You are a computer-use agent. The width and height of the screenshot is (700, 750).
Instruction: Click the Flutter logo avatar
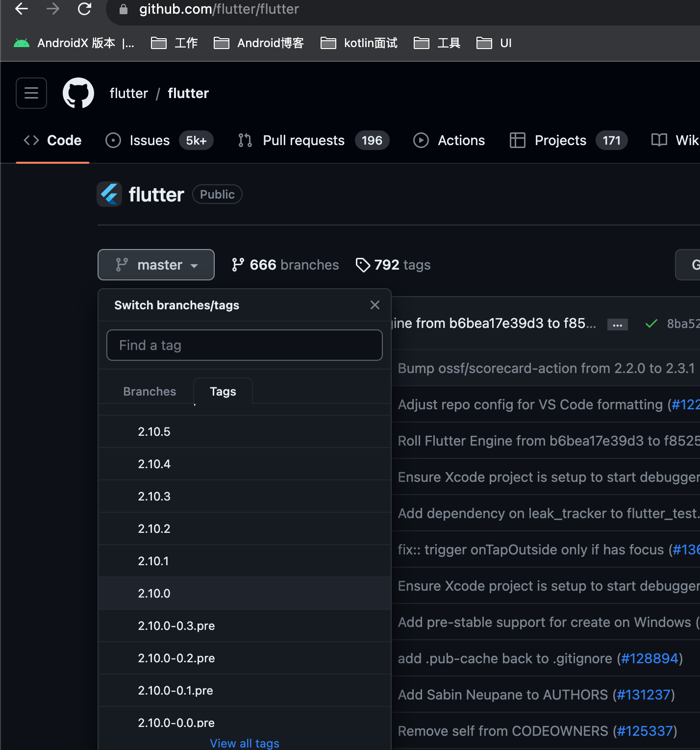[x=109, y=194]
